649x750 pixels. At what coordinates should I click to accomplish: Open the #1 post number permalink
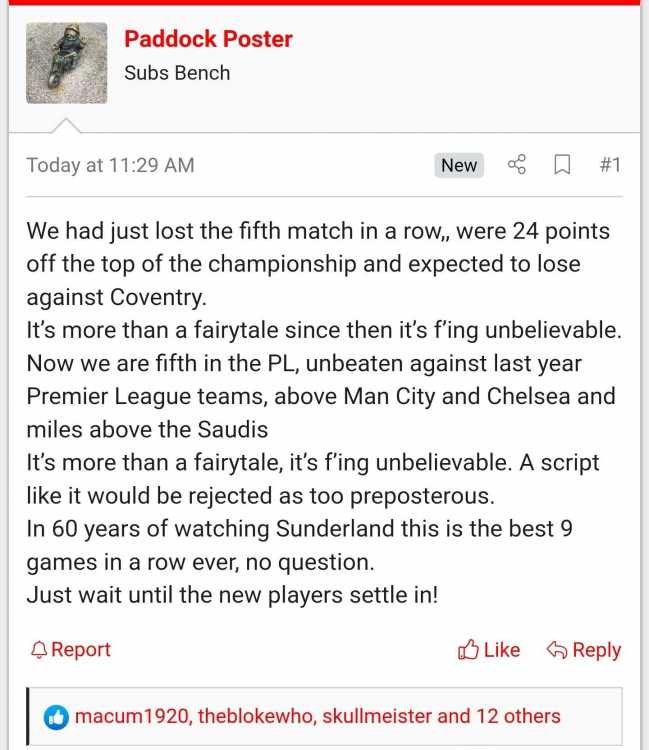coord(610,165)
